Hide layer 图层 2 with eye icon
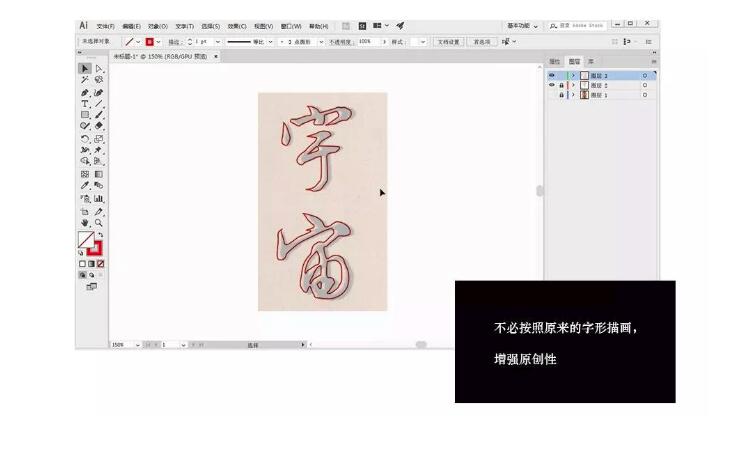 tap(551, 85)
